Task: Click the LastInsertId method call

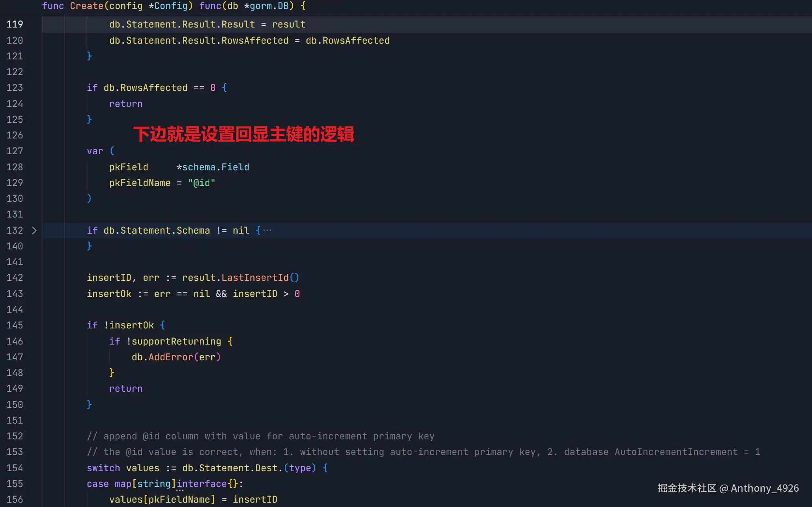Action: [255, 278]
